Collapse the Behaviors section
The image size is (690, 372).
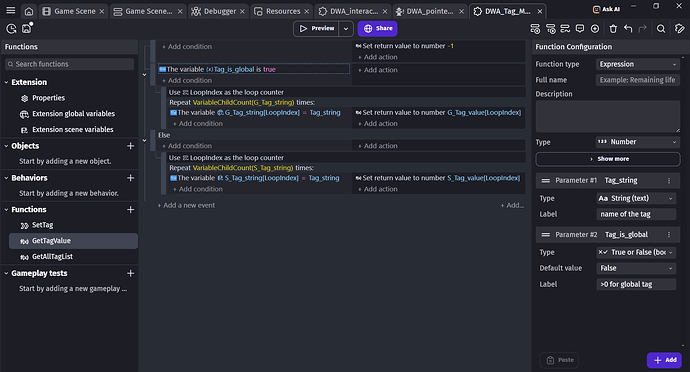click(x=6, y=178)
